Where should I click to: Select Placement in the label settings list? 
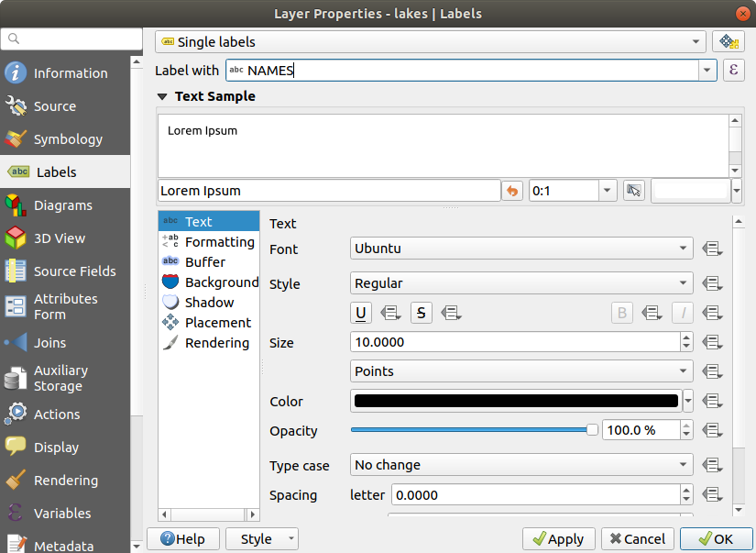click(x=217, y=323)
